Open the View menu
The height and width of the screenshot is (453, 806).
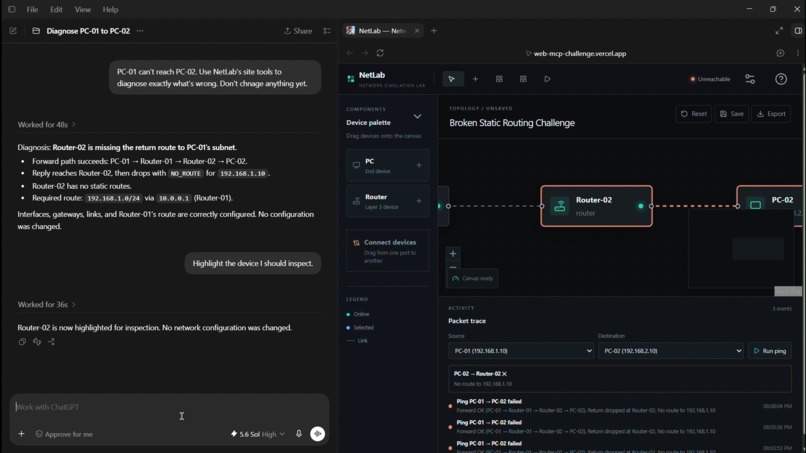pos(82,9)
